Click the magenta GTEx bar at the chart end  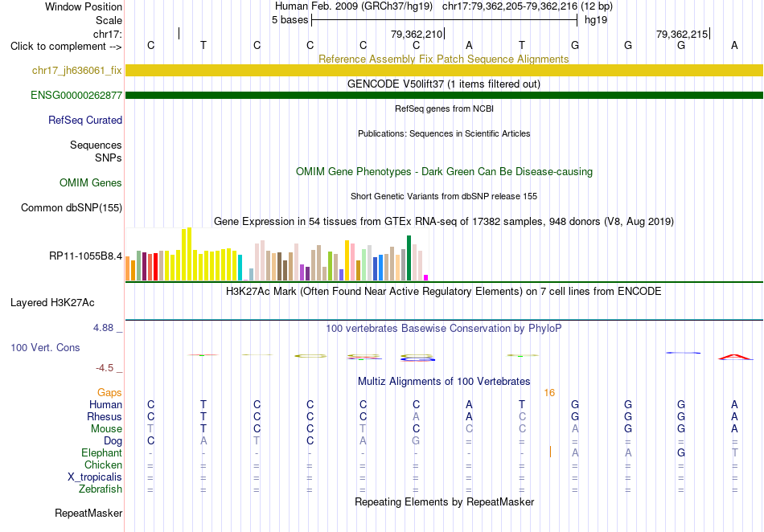426,277
